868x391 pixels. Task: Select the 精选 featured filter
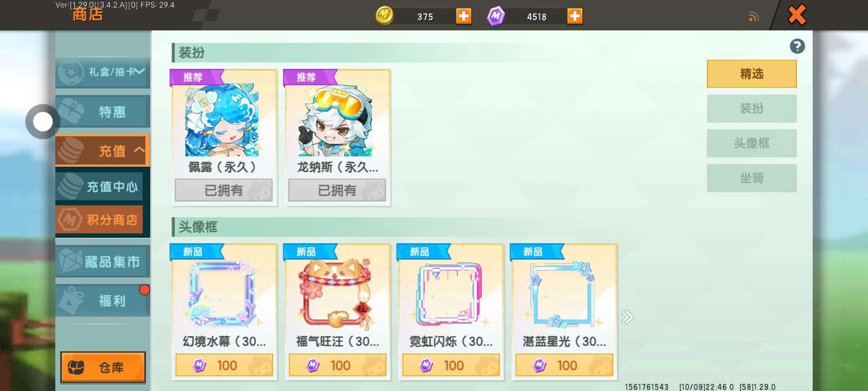coord(751,74)
